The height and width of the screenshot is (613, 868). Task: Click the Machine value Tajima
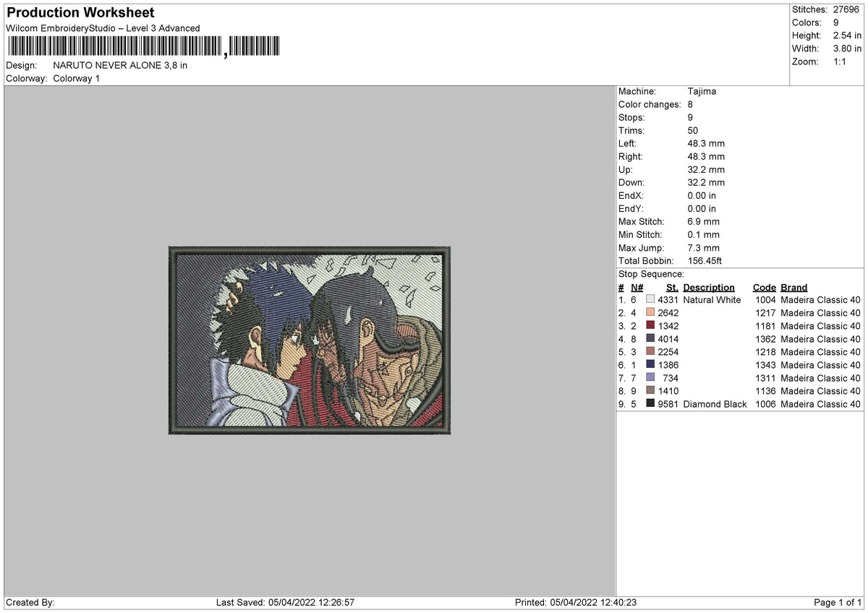(x=702, y=91)
